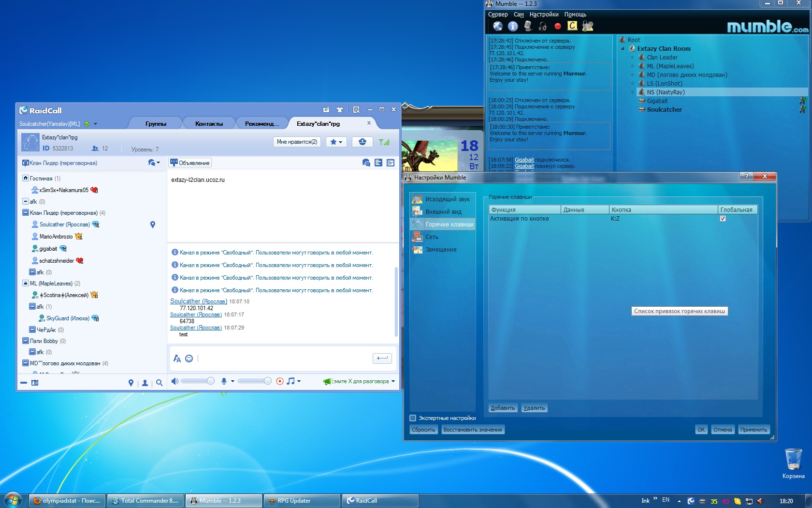
Task: Mute microphone in Mumble toolbar
Action: [x=528, y=26]
